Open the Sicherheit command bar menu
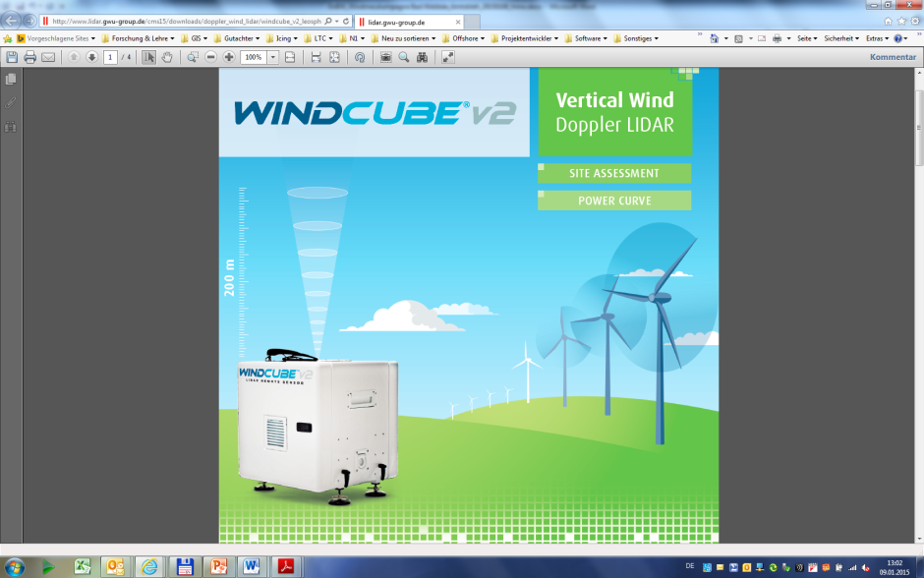 click(x=840, y=38)
